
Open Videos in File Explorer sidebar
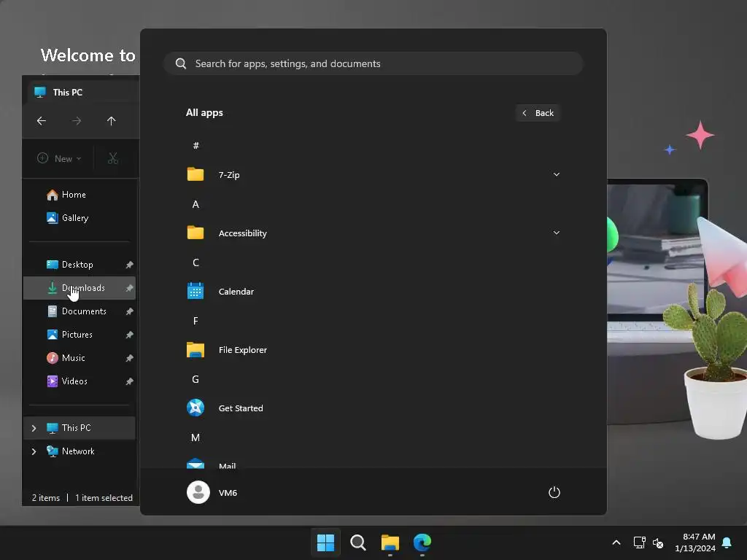(79, 381)
